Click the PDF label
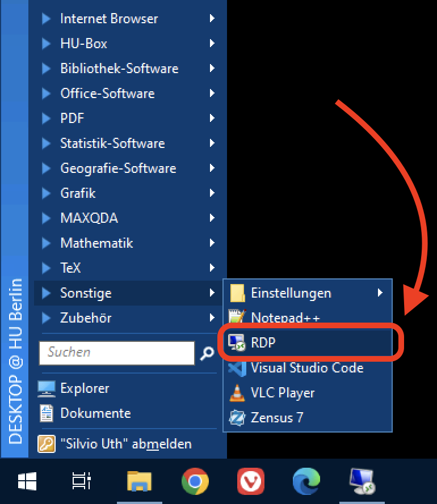This screenshot has height=504, width=437. (73, 118)
